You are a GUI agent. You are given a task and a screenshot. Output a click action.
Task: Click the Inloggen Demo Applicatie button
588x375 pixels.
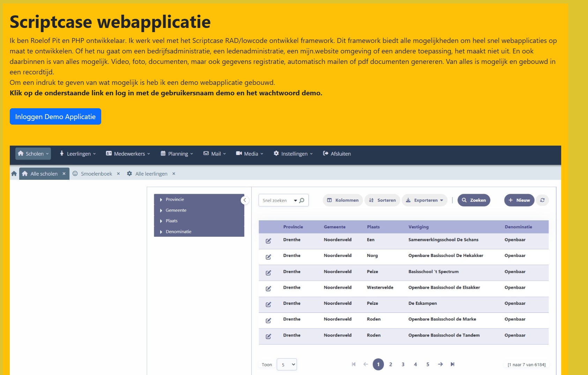(x=55, y=116)
